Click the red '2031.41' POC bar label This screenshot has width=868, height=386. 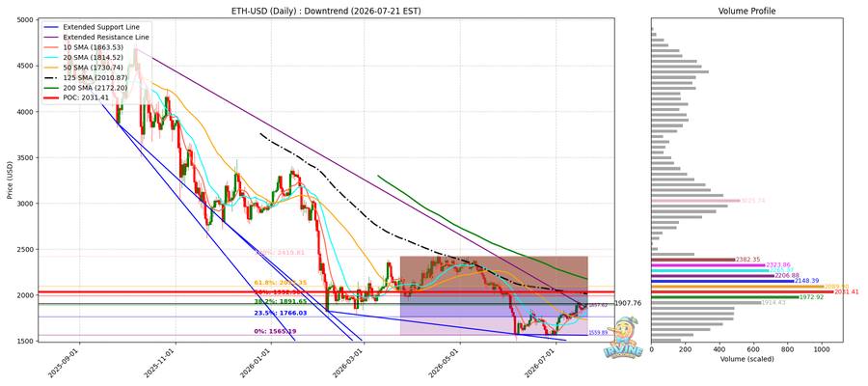847,291
